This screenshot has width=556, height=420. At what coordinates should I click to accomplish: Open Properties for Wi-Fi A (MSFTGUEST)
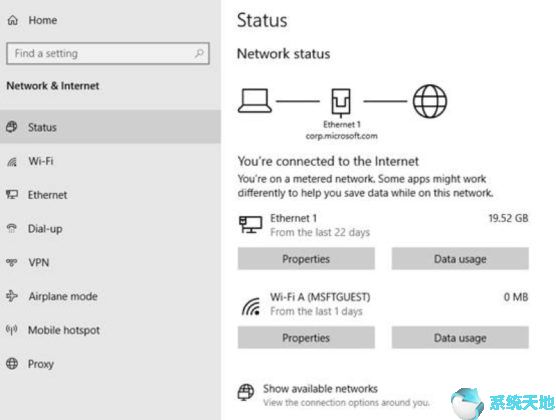coord(306,337)
